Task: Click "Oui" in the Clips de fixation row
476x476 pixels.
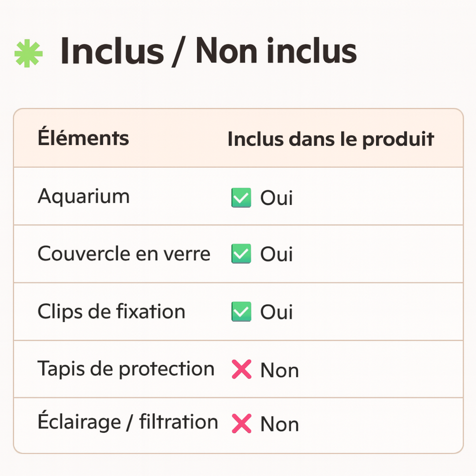Action: (276, 312)
